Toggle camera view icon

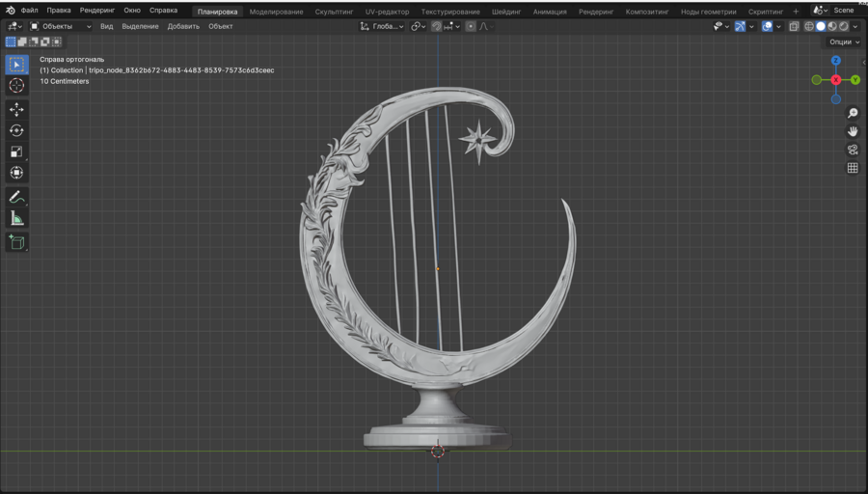point(853,150)
